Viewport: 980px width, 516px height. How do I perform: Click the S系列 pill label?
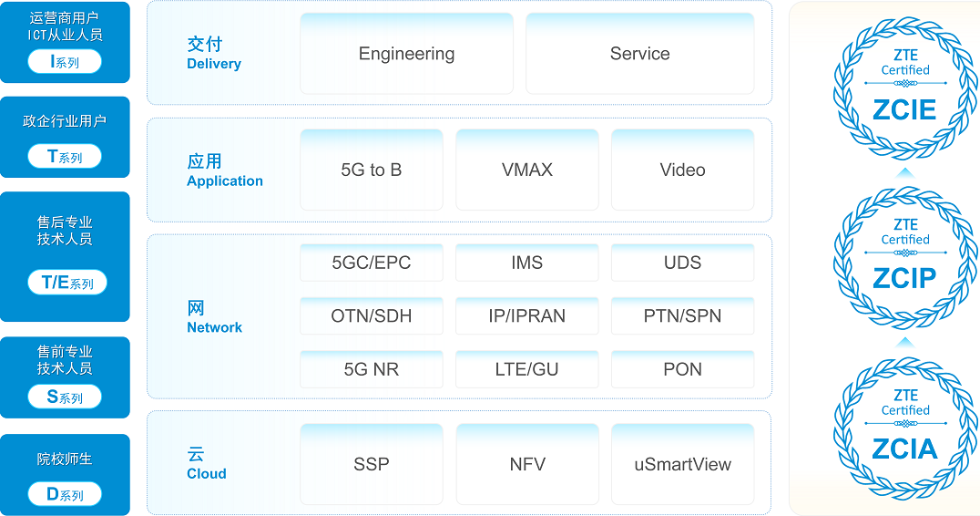tap(65, 397)
